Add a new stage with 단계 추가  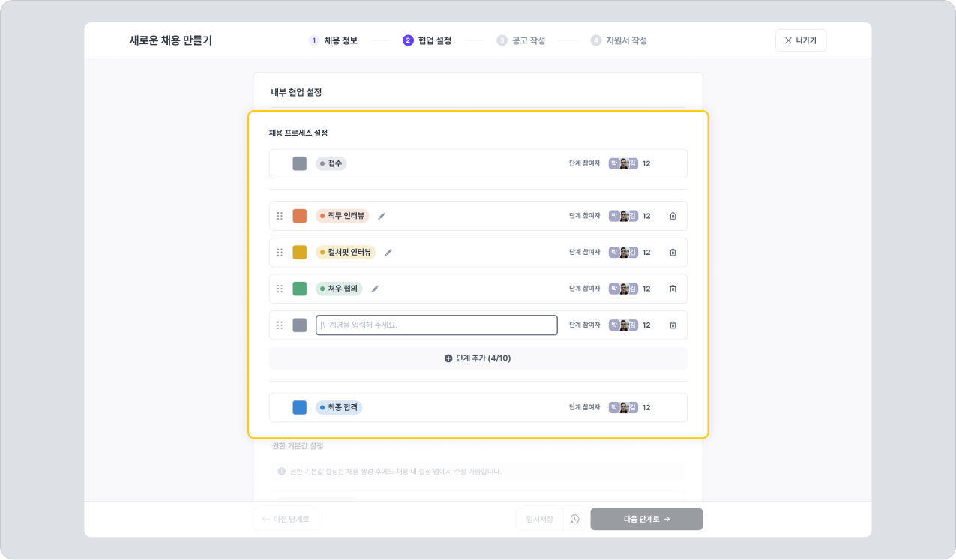pyautogui.click(x=478, y=358)
